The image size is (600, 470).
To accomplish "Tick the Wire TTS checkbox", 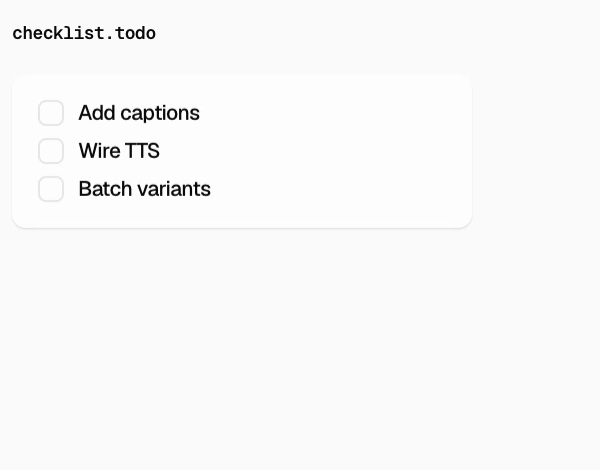I will pyautogui.click(x=51, y=151).
